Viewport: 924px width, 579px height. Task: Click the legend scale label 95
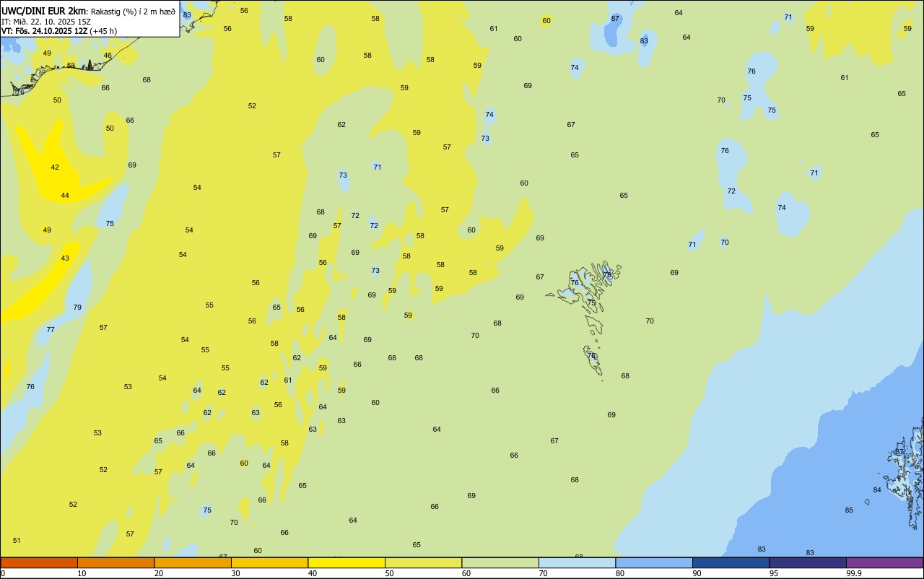click(x=774, y=573)
